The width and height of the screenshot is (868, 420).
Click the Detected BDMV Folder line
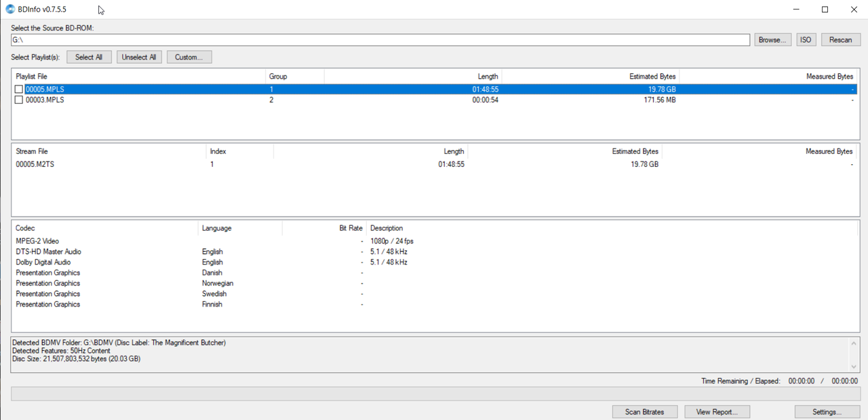pyautogui.click(x=119, y=343)
